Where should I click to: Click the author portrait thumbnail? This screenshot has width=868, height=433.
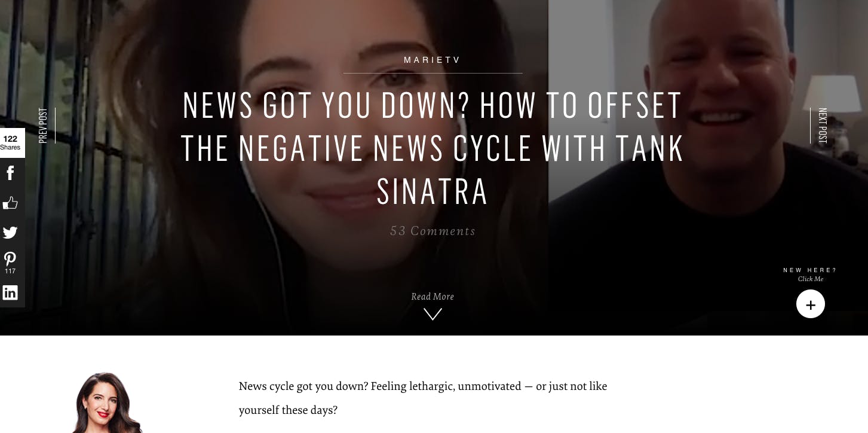(x=106, y=402)
